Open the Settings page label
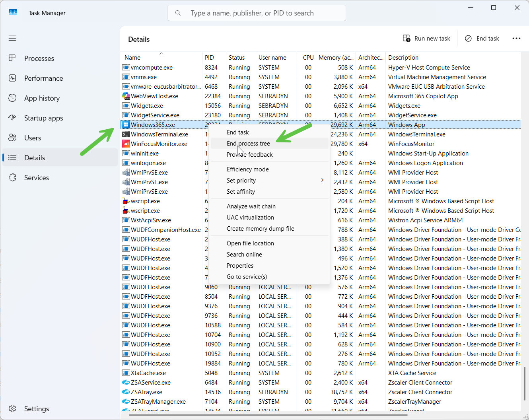529x420 pixels. coord(37,408)
